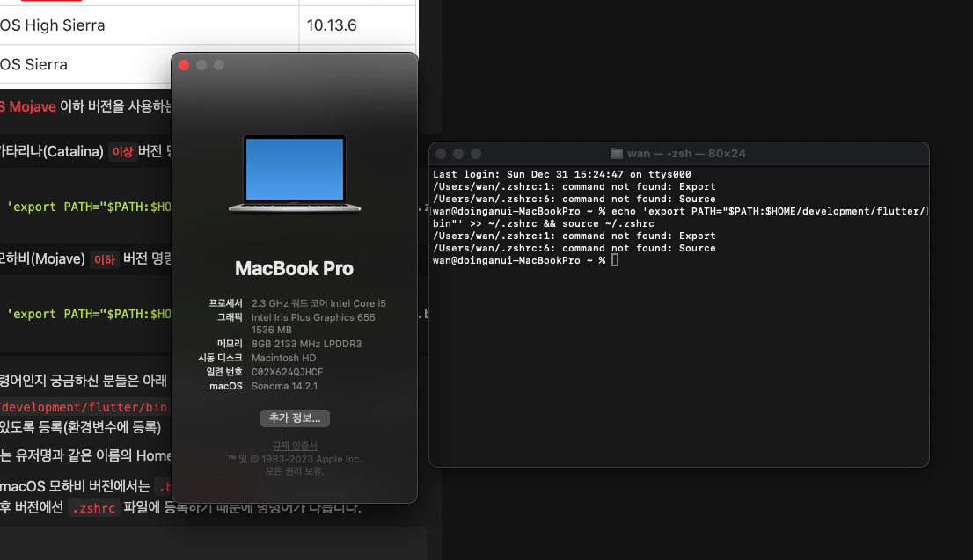Select startup disk value Macintosh HD

click(x=283, y=358)
